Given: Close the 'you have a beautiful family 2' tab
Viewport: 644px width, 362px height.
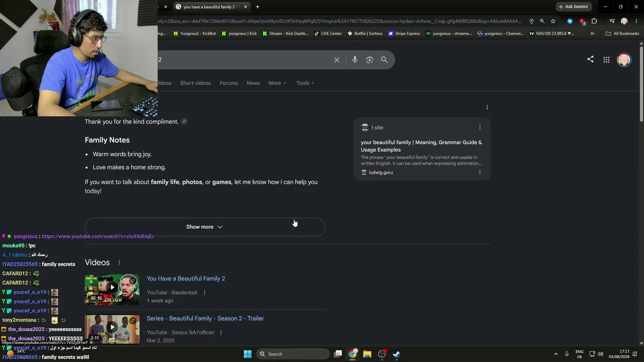Looking at the screenshot, I should click(x=246, y=7).
